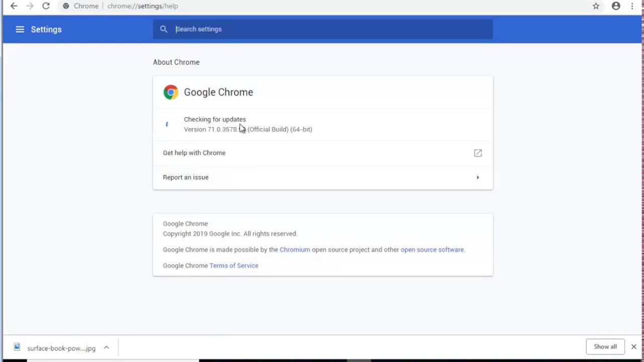Open the downloaded file options chevron

[x=106, y=347]
